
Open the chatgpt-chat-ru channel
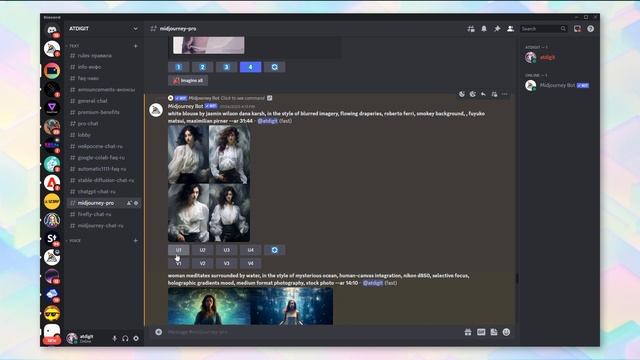[104, 192]
